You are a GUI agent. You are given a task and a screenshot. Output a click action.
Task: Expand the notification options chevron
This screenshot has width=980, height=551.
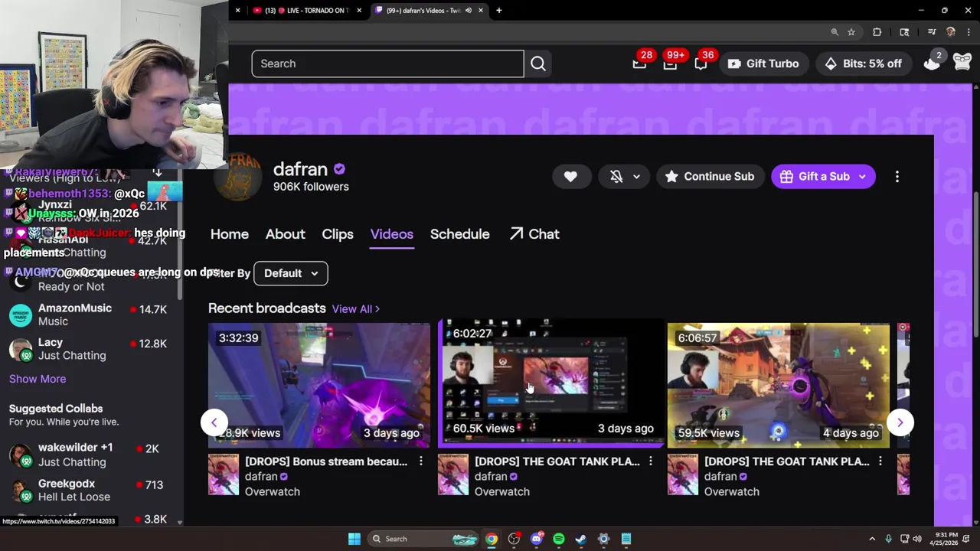636,176
